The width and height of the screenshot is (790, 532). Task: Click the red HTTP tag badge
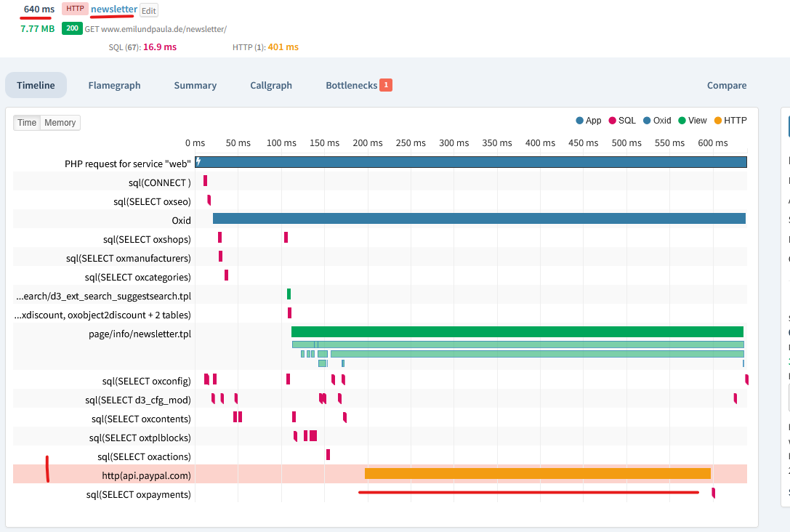click(75, 9)
